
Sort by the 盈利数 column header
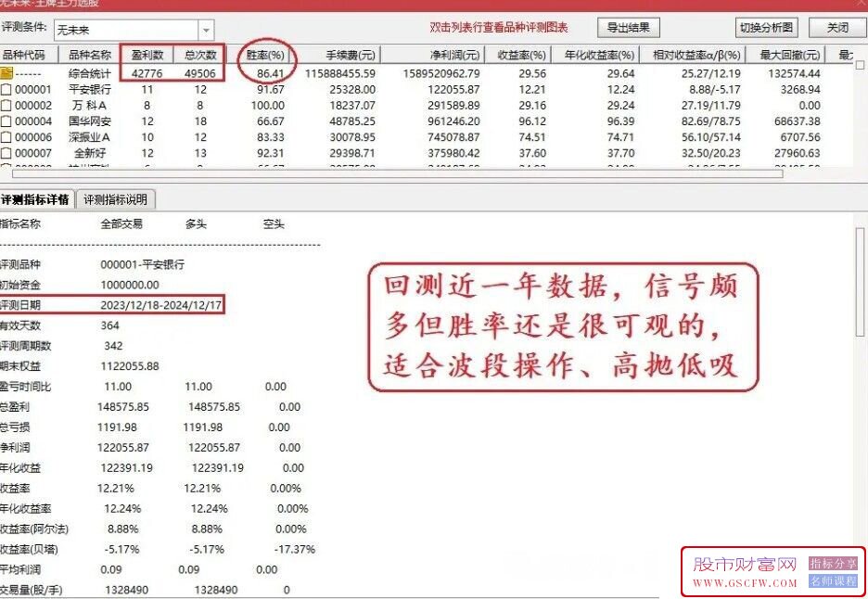(147, 55)
